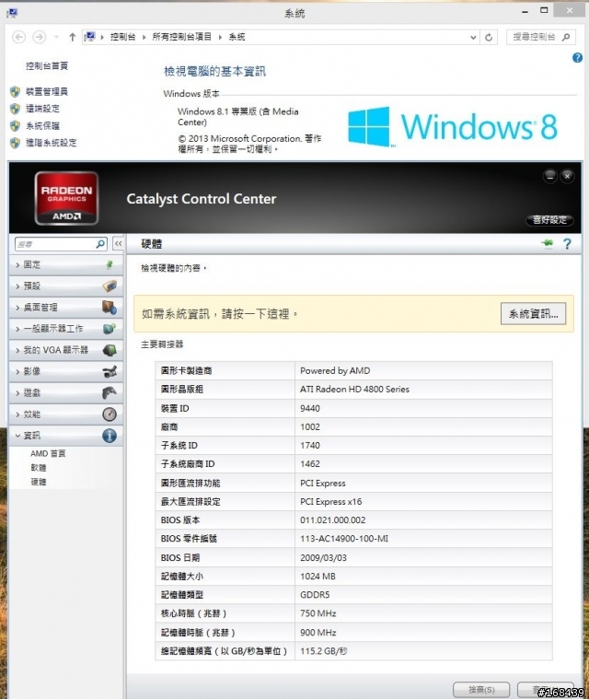Click the 裝置 ID value 9440

point(310,408)
